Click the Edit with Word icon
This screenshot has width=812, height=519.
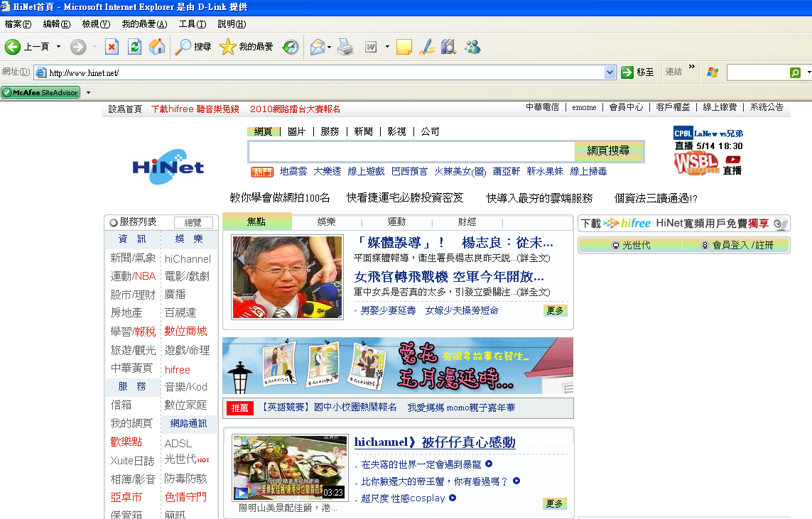[371, 47]
